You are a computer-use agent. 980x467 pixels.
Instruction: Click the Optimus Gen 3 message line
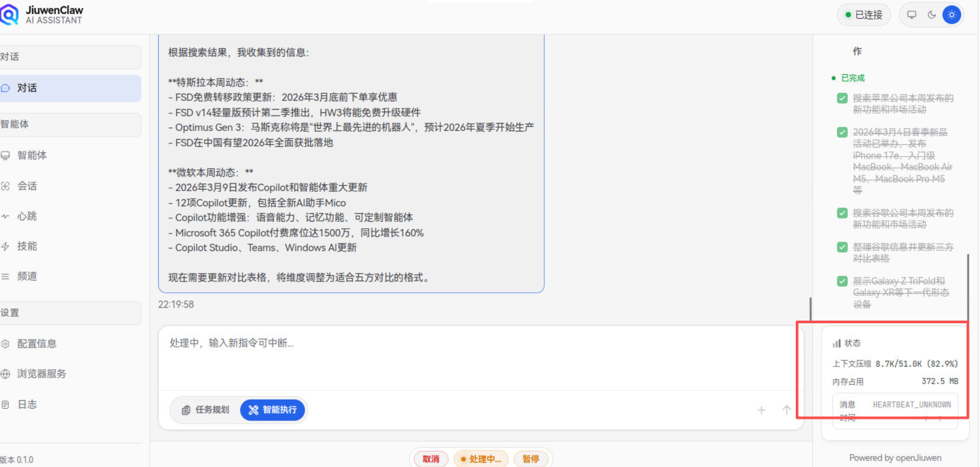click(351, 127)
